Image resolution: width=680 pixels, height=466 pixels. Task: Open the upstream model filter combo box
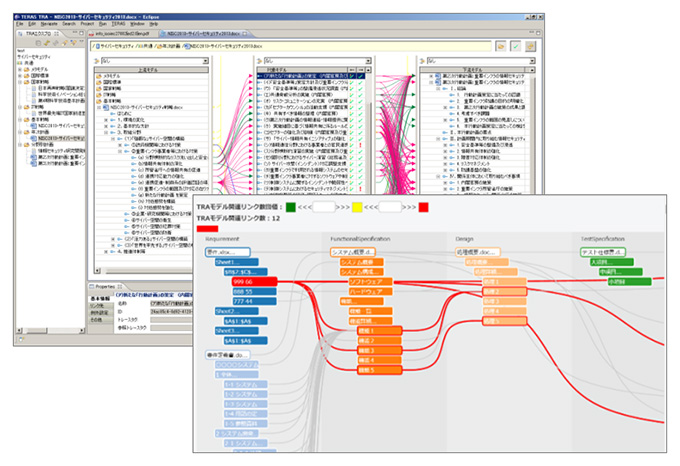click(x=155, y=61)
